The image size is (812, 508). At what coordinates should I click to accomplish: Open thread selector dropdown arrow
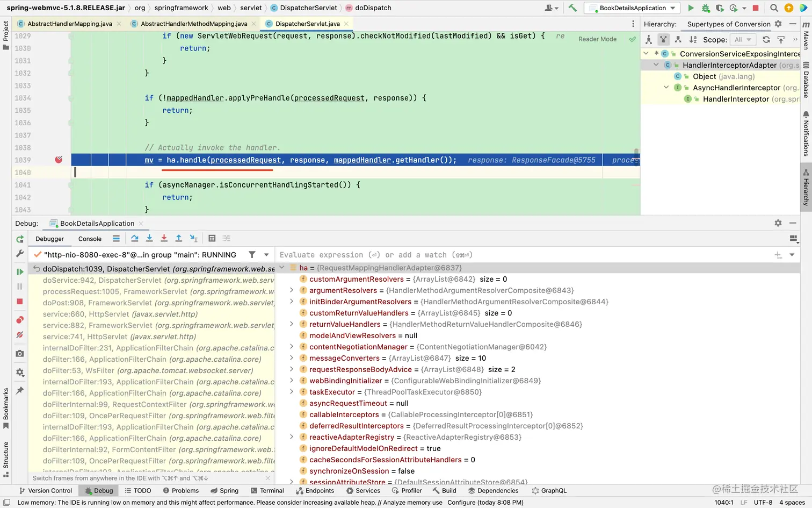(x=266, y=255)
